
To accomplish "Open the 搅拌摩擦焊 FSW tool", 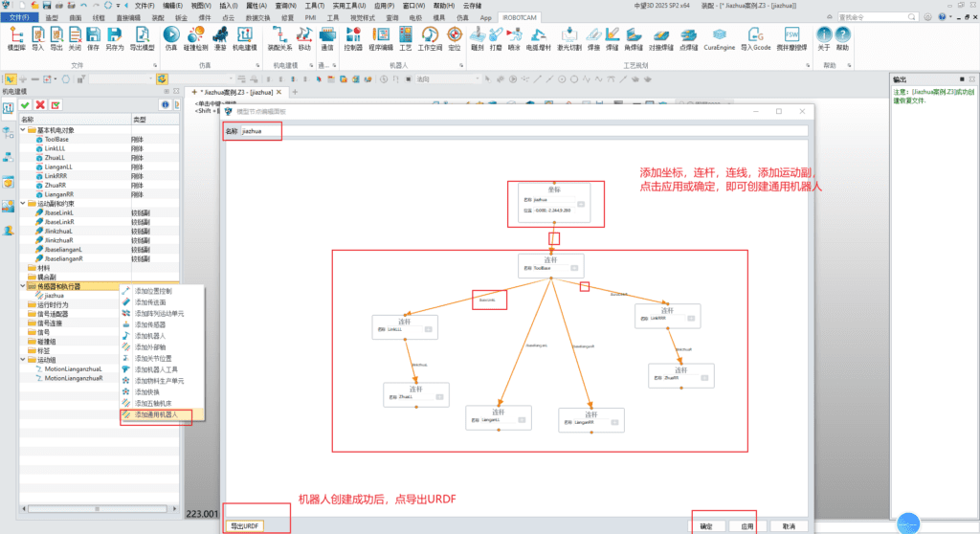I will [791, 36].
